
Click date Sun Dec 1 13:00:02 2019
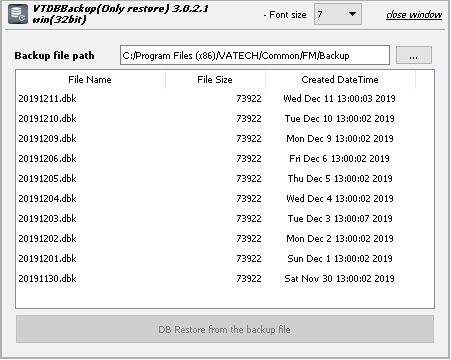pos(340,259)
